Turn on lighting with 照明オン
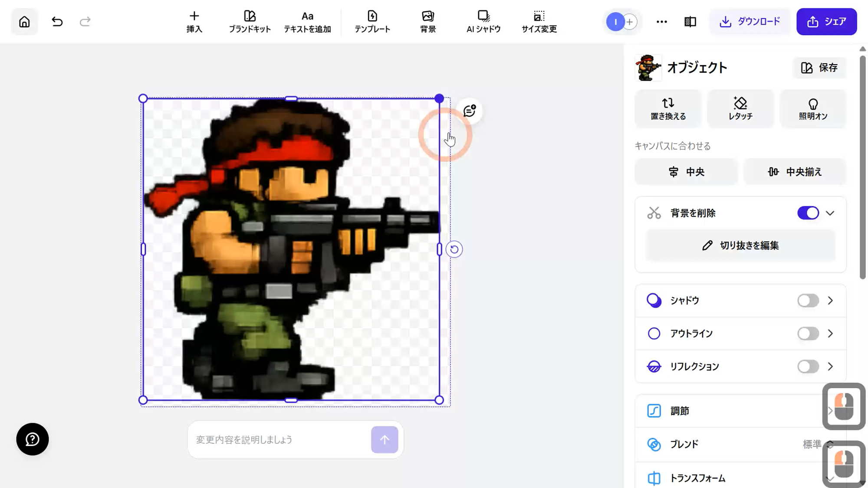This screenshot has width=868, height=488. tap(813, 109)
